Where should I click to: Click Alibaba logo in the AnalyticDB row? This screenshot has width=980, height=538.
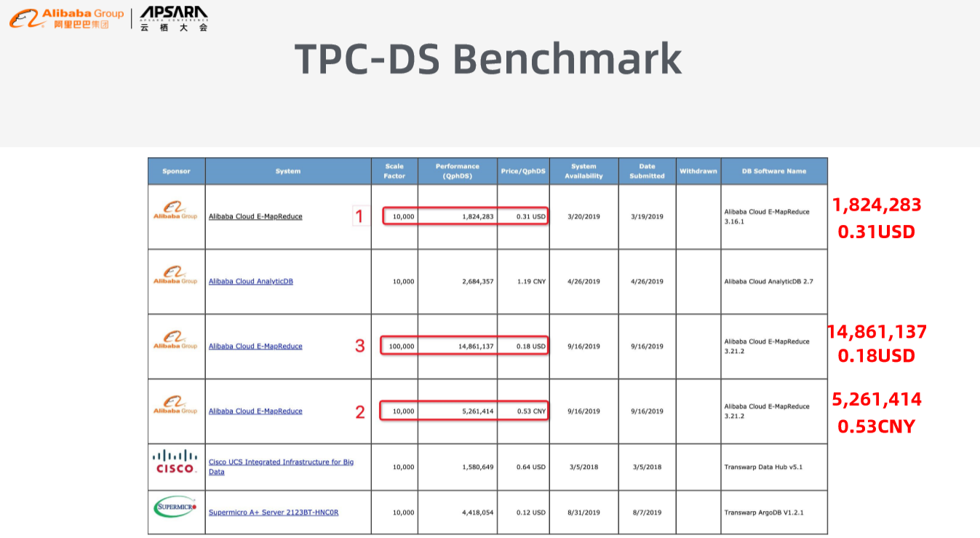175,275
